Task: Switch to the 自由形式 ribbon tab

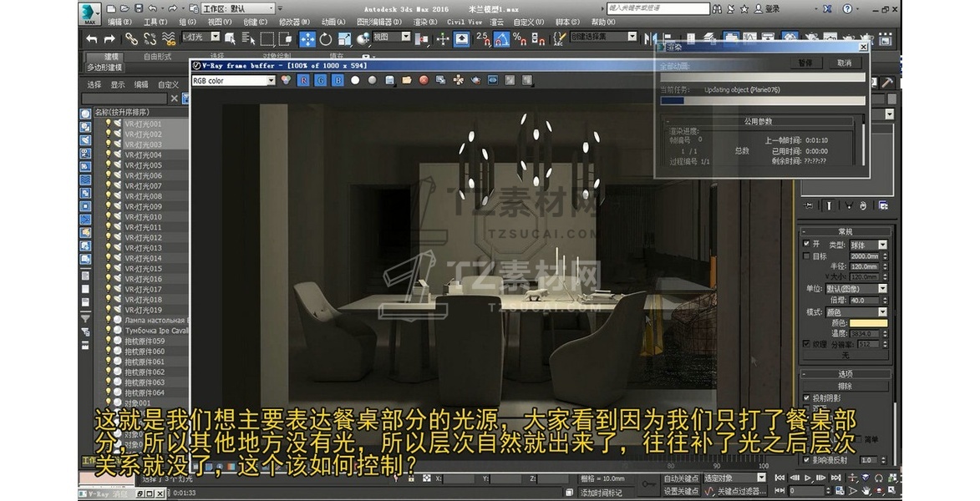Action: (x=158, y=57)
